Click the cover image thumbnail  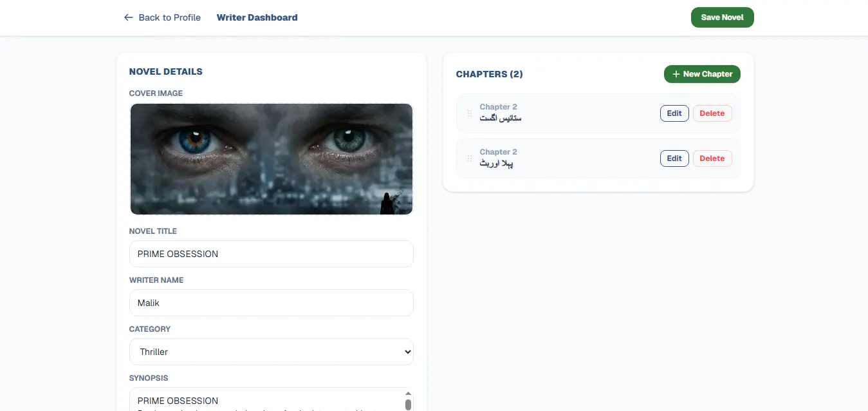pyautogui.click(x=272, y=159)
